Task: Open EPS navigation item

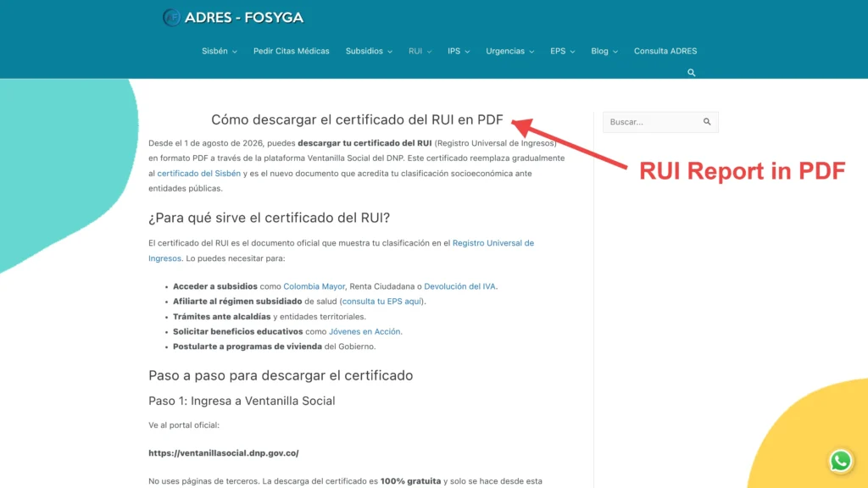Action: (x=558, y=51)
